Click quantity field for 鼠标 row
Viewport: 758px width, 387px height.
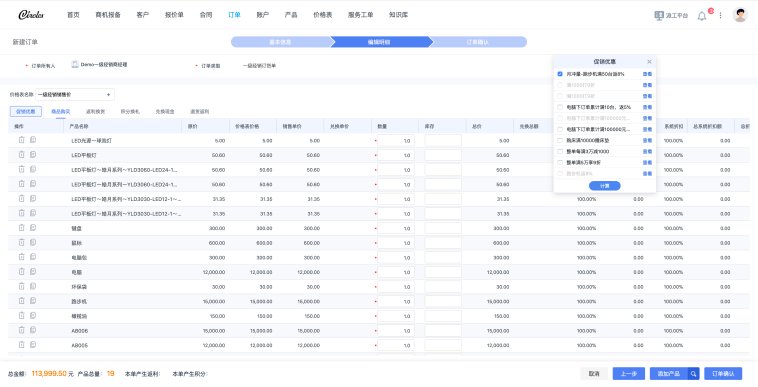click(x=395, y=243)
